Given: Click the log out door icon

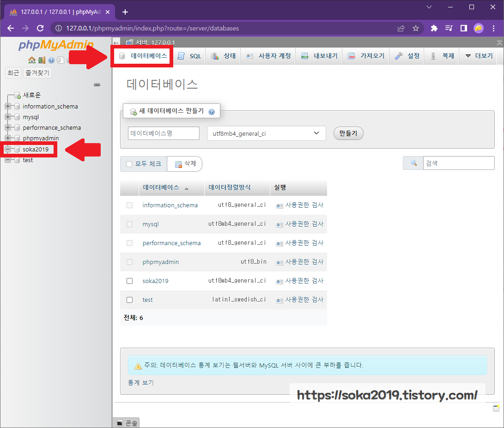Looking at the screenshot, I should 42,60.
